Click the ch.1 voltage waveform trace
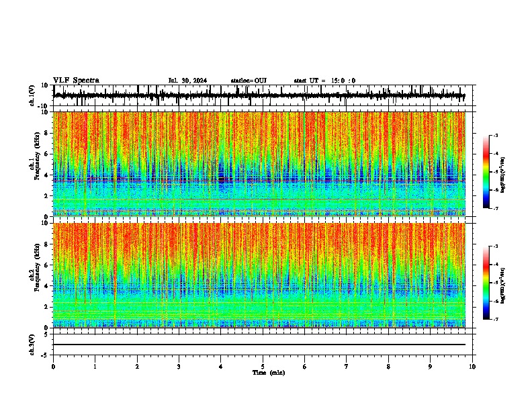Image resolution: width=532 pixels, height=411 pixels. [259, 95]
